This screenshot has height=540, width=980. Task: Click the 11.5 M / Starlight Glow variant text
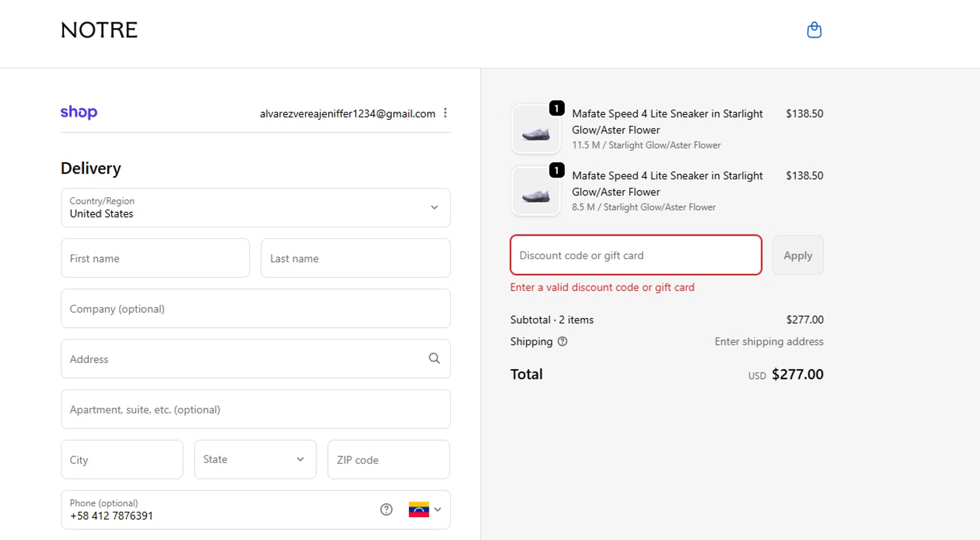coord(646,145)
